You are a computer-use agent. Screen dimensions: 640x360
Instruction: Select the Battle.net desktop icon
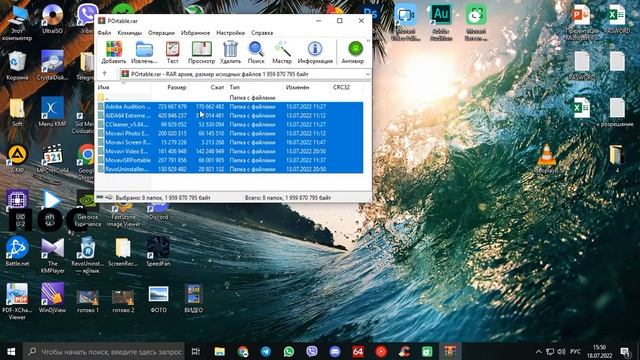pyautogui.click(x=17, y=251)
